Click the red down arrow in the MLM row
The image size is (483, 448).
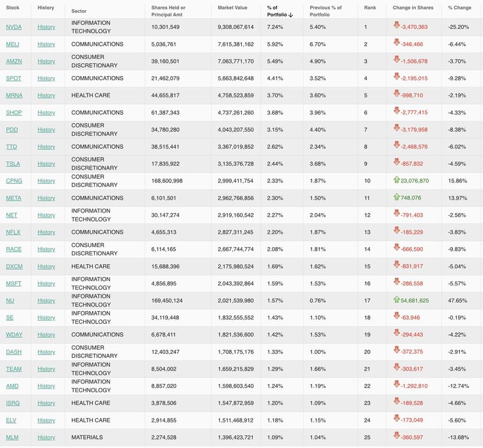(397, 437)
